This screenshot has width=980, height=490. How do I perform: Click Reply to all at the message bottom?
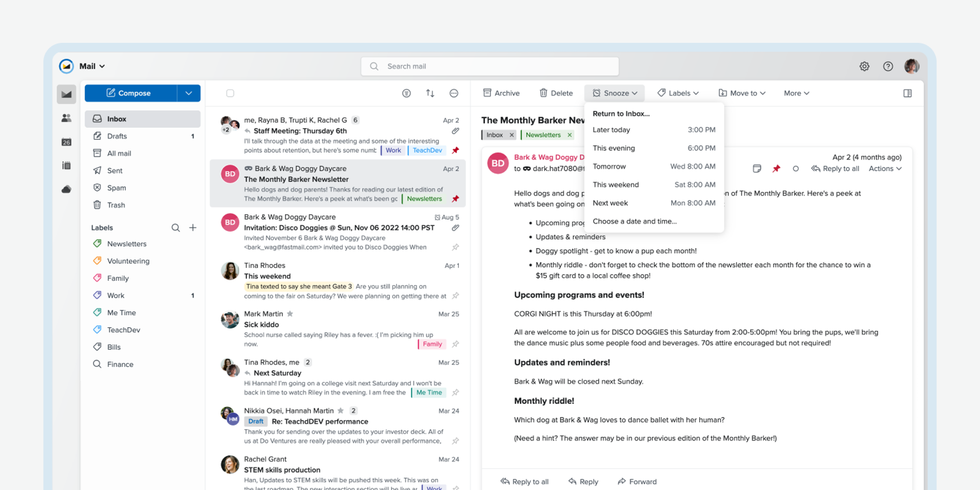pyautogui.click(x=524, y=481)
